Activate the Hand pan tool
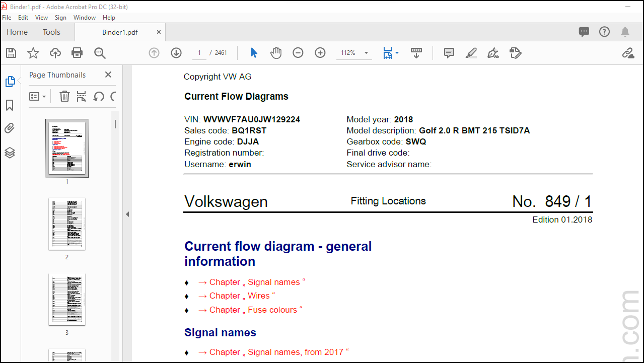 click(276, 53)
